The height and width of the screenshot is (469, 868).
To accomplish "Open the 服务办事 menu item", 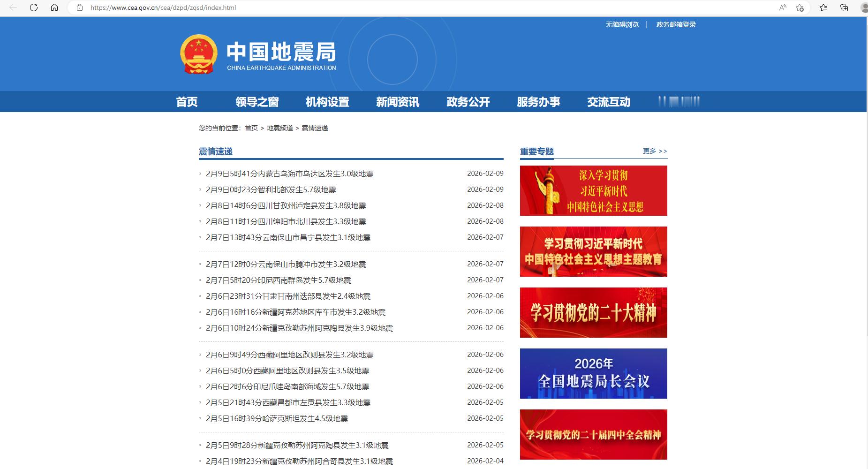I will pyautogui.click(x=539, y=101).
